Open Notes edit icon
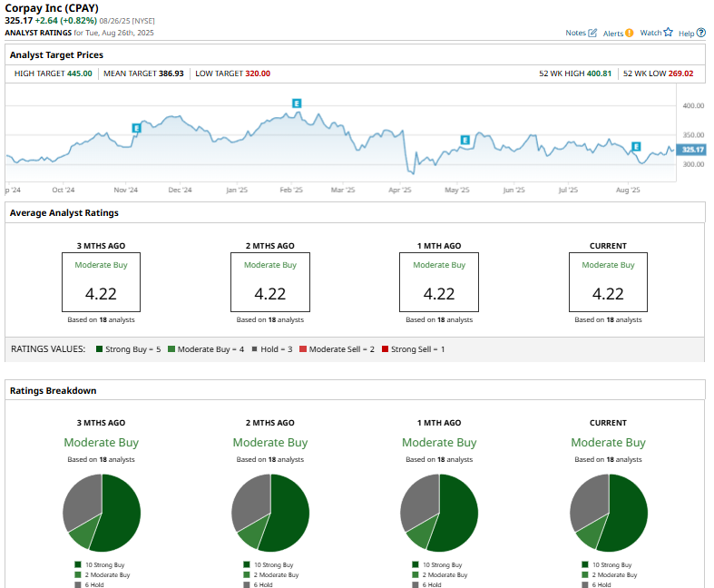 (x=592, y=33)
